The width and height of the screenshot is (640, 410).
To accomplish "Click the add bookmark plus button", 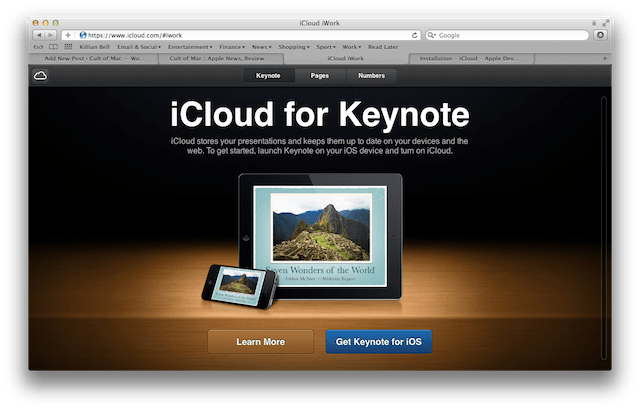I will tap(67, 34).
